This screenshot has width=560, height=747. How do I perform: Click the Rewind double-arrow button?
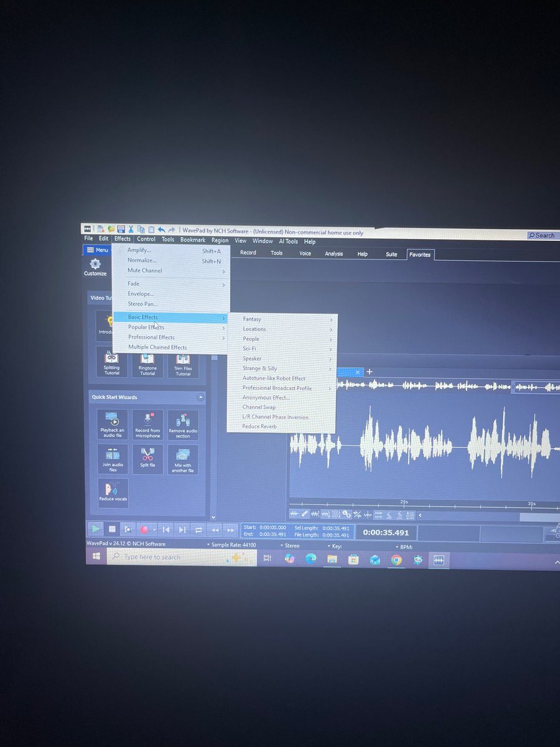(215, 530)
